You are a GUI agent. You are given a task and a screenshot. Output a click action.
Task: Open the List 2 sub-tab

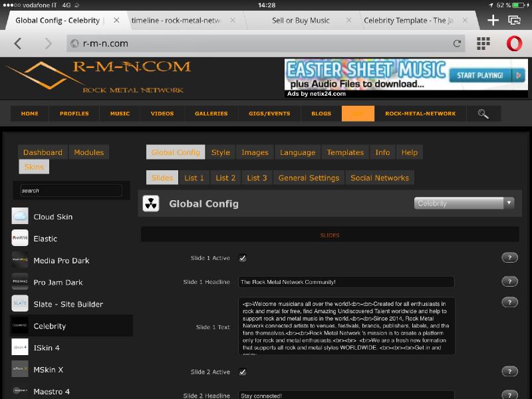[x=225, y=178]
